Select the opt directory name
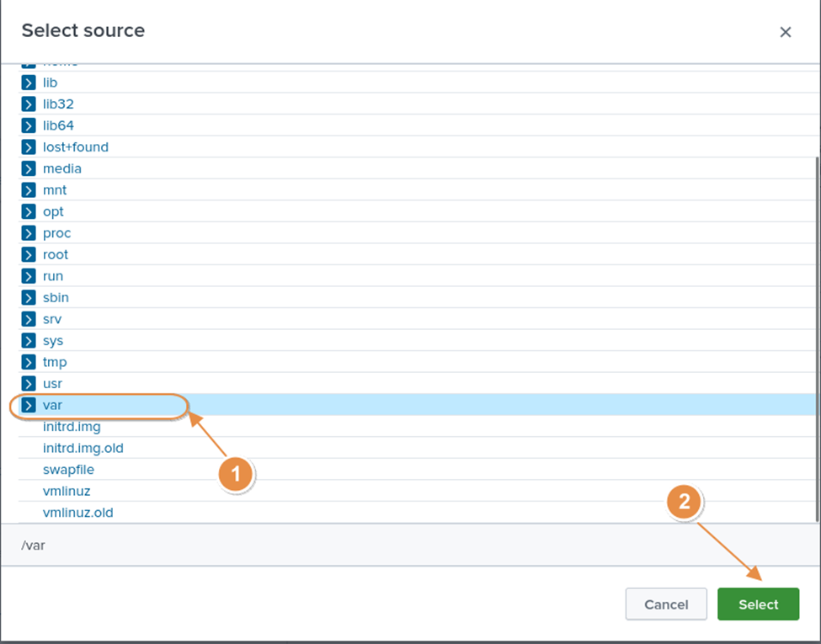This screenshot has height=644, width=821. [53, 212]
